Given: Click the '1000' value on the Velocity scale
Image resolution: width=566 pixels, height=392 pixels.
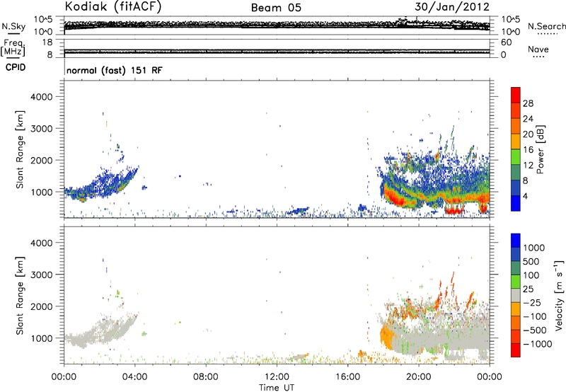Looking at the screenshot, I should click(533, 248).
